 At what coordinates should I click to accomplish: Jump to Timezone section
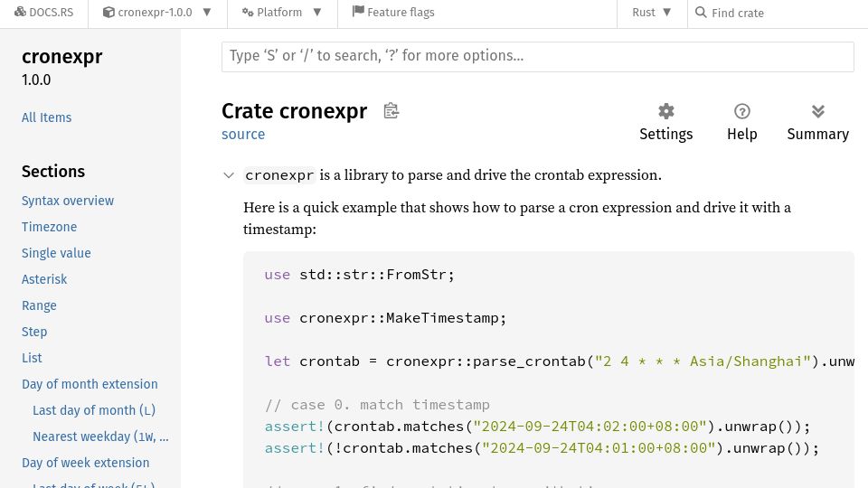pyautogui.click(x=49, y=227)
